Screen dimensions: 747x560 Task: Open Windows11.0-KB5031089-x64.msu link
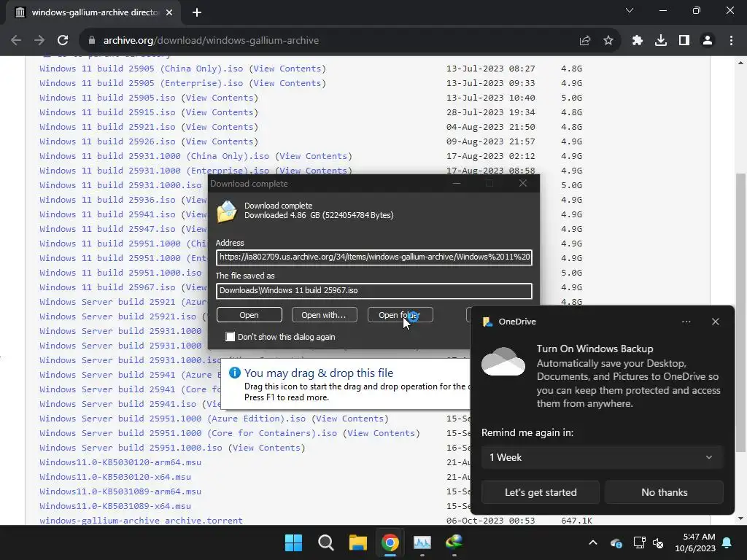(x=115, y=506)
